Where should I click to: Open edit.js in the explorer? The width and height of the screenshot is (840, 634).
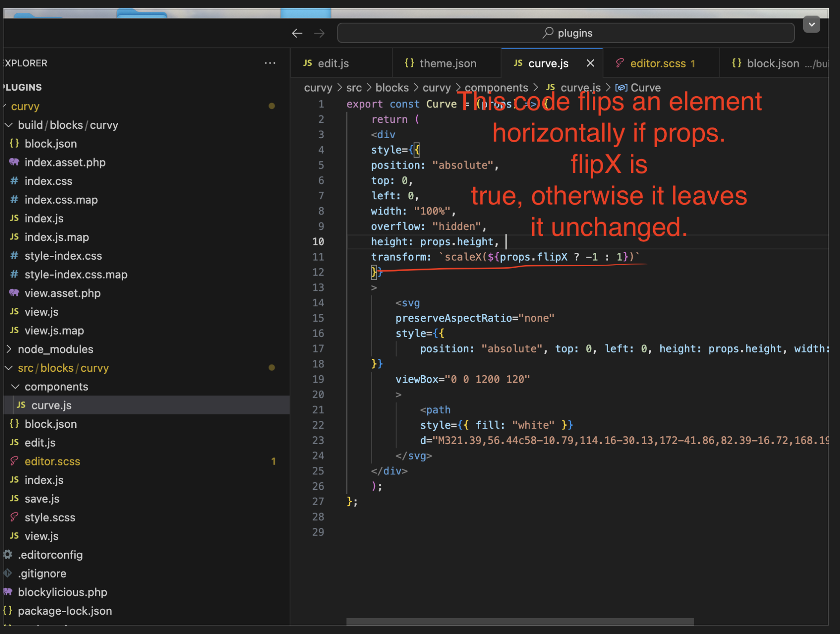click(x=147, y=443)
